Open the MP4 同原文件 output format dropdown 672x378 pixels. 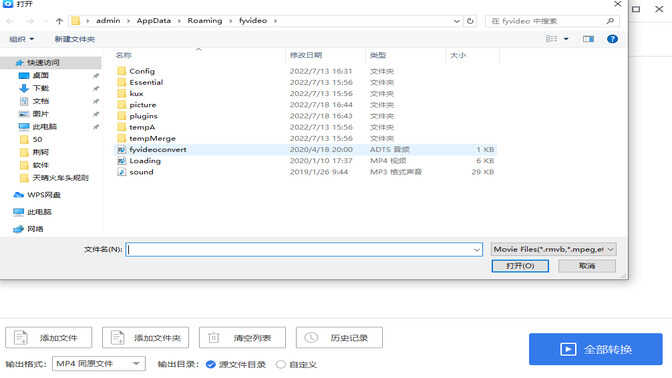pos(99,364)
